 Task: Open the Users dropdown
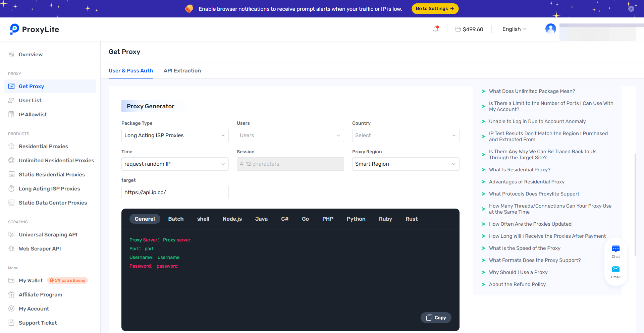[290, 135]
